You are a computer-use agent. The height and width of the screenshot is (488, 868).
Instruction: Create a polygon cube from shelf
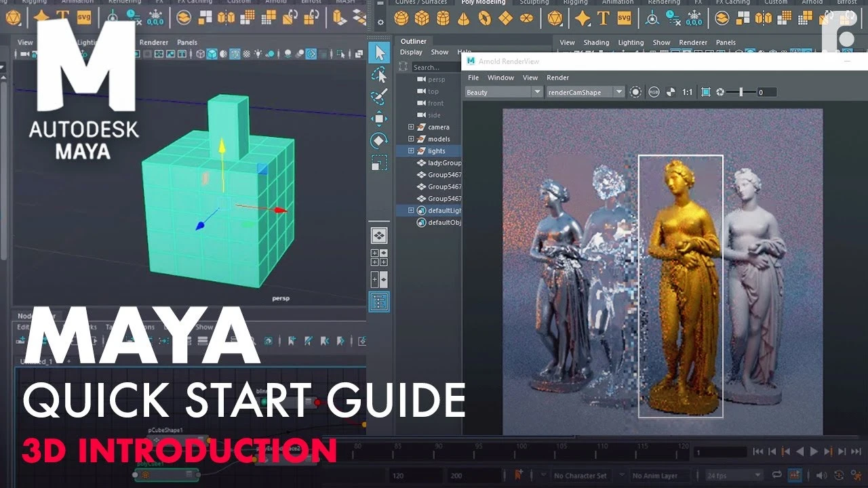(422, 18)
